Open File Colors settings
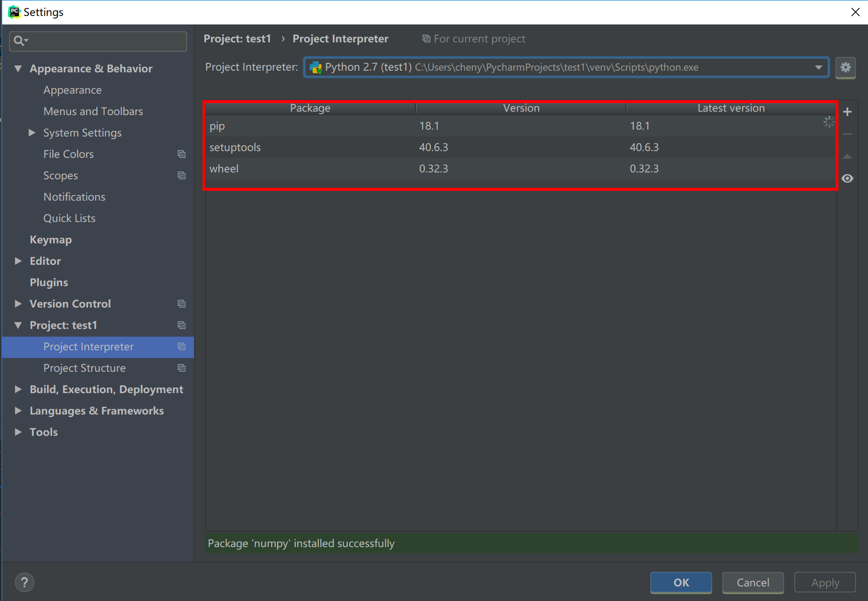 click(68, 154)
